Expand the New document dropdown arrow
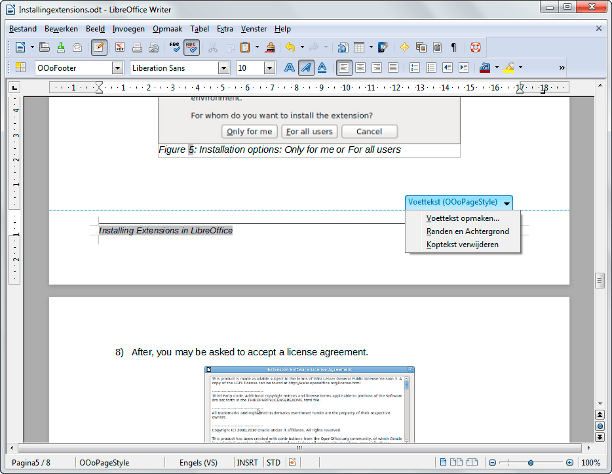Viewport: 612px width, 474px height. pos(32,48)
